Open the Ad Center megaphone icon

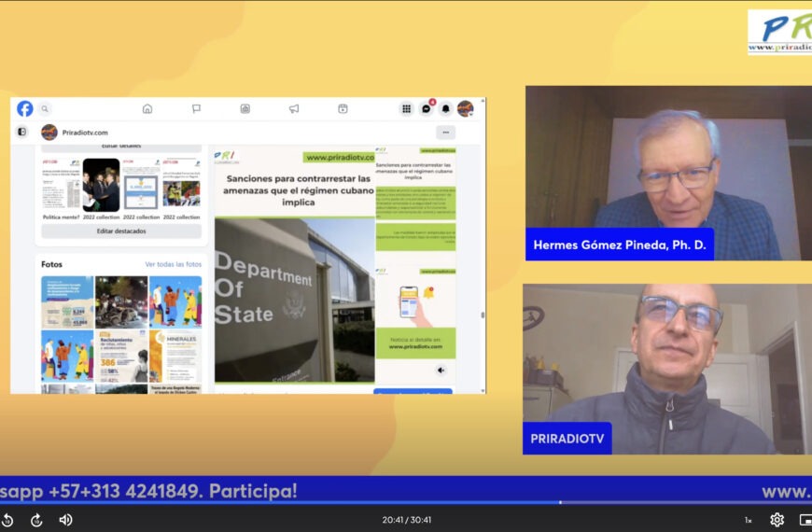tap(294, 109)
